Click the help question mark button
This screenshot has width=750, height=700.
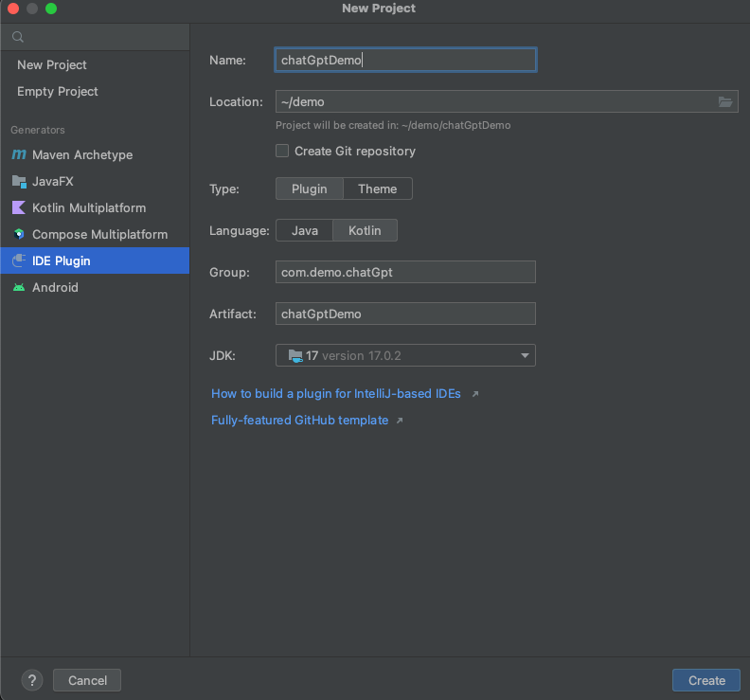click(32, 680)
